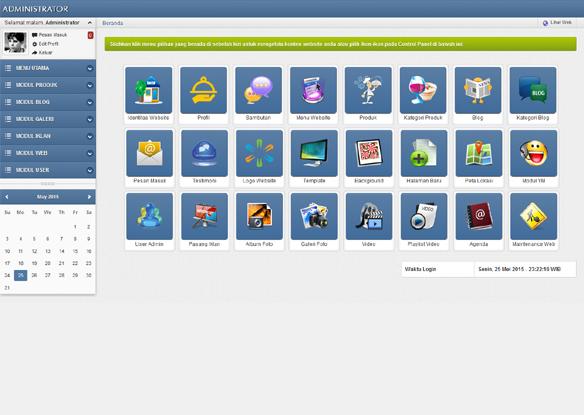Image resolution: width=584 pixels, height=415 pixels.
Task: Expand the Modul User section
Action: point(48,170)
